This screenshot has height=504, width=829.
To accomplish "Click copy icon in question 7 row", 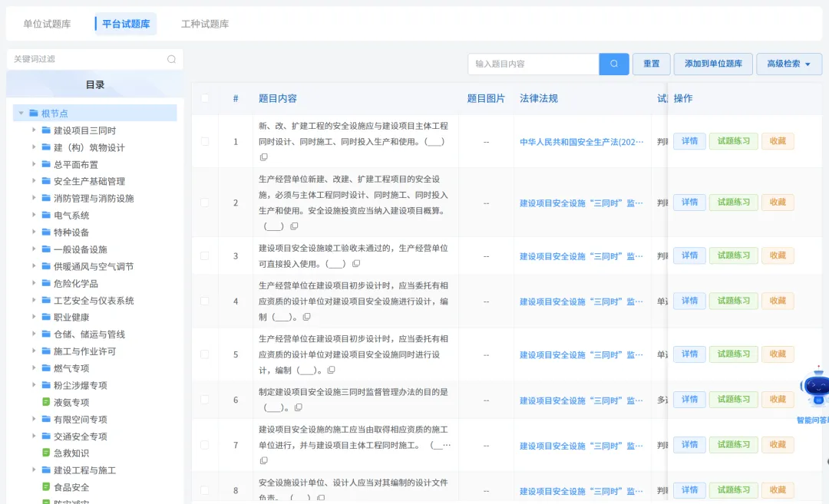I will click(x=263, y=461).
